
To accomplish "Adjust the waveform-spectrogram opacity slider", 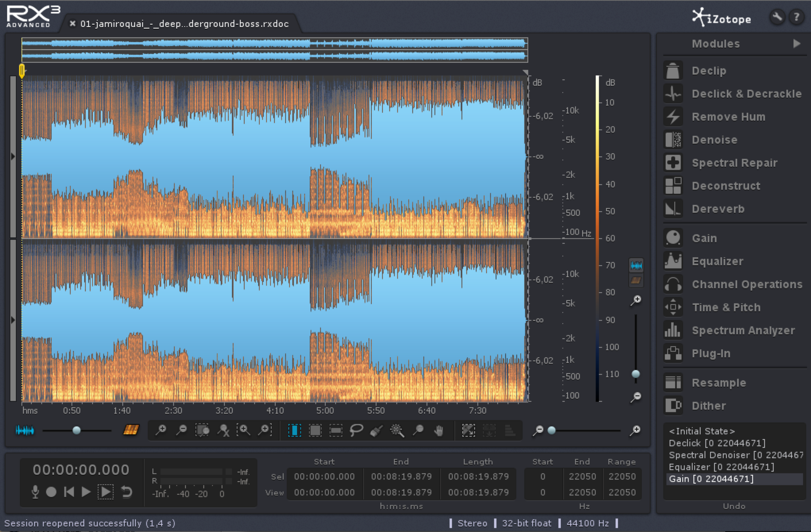I will coord(77,430).
